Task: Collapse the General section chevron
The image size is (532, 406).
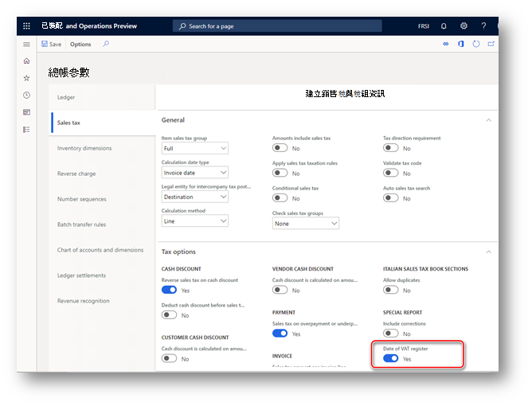Action: click(x=488, y=120)
